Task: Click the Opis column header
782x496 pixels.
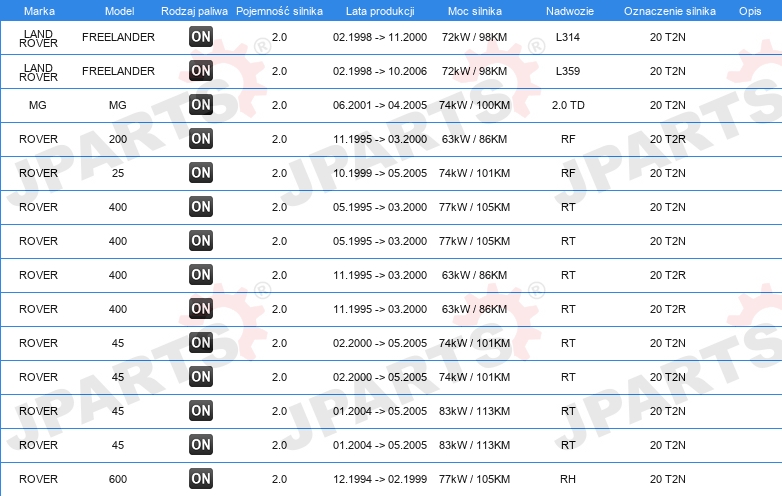Action: tap(750, 11)
